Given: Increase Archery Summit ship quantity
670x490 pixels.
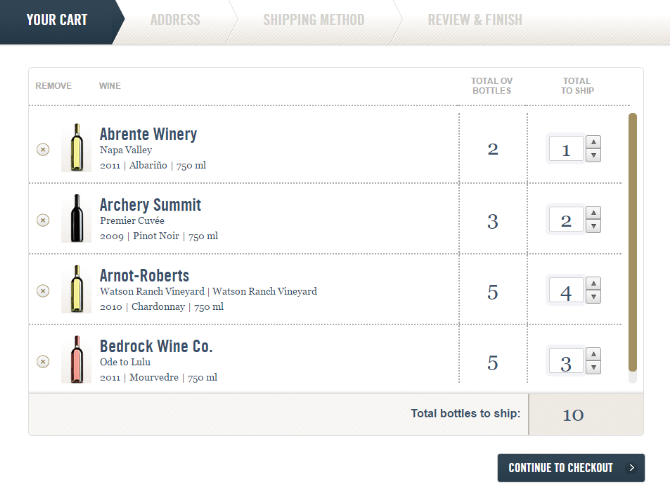Looking at the screenshot, I should pos(593,213).
